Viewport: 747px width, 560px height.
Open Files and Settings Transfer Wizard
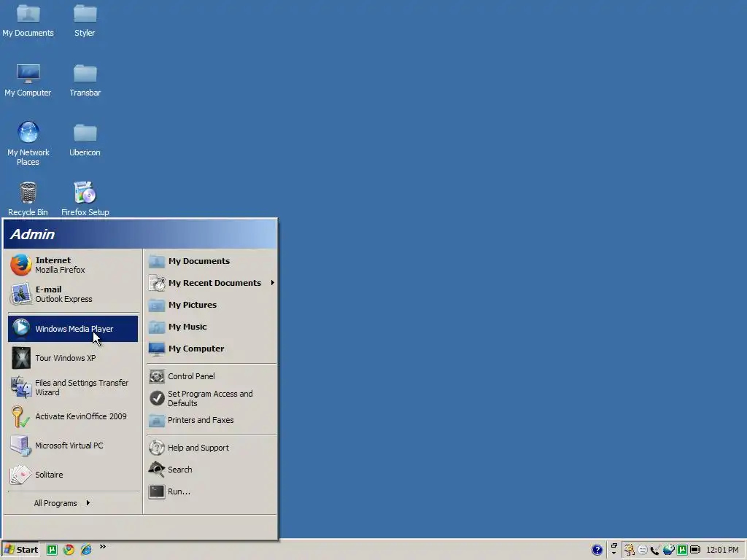[x=73, y=387]
